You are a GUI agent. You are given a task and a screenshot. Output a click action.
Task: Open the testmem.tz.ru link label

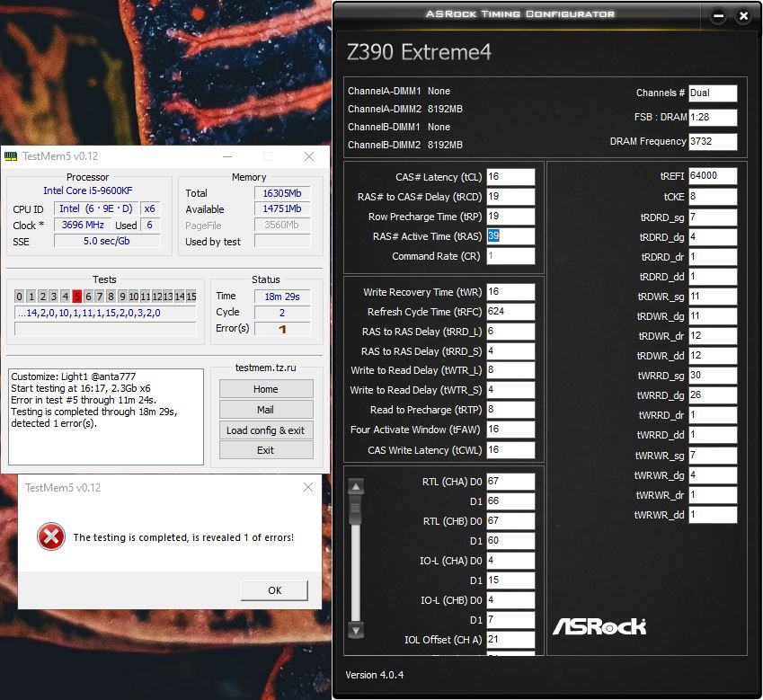point(266,368)
